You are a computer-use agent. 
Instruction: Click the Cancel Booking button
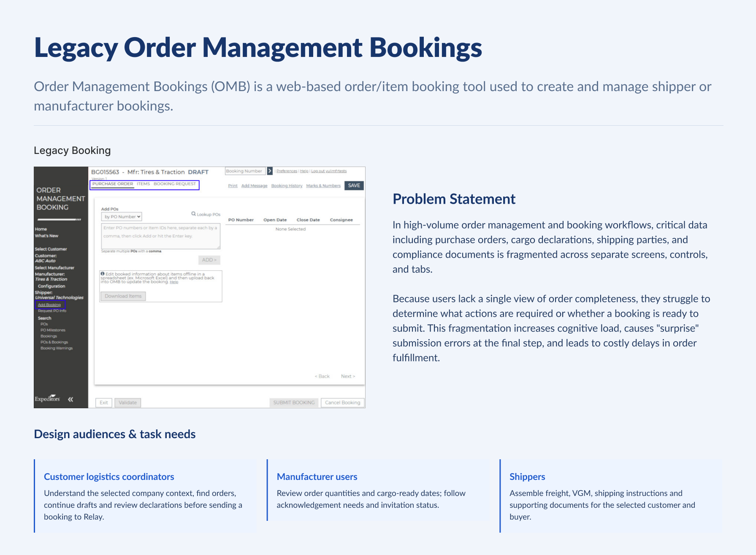342,402
